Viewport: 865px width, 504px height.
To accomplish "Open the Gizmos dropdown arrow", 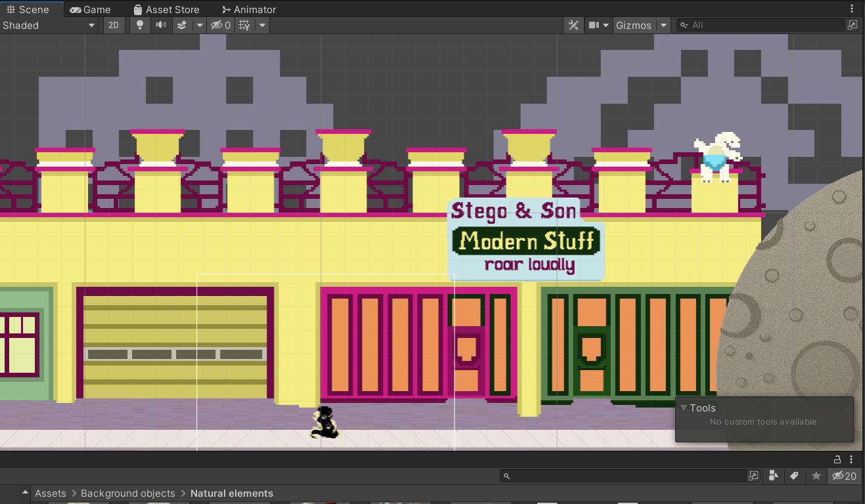I will coord(663,25).
